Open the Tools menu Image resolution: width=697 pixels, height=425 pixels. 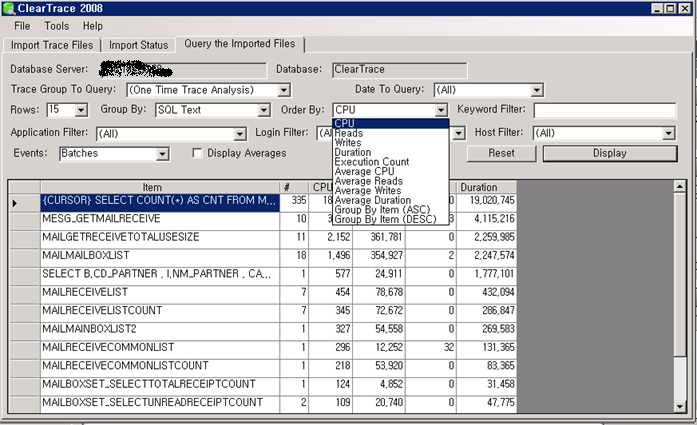tap(57, 26)
